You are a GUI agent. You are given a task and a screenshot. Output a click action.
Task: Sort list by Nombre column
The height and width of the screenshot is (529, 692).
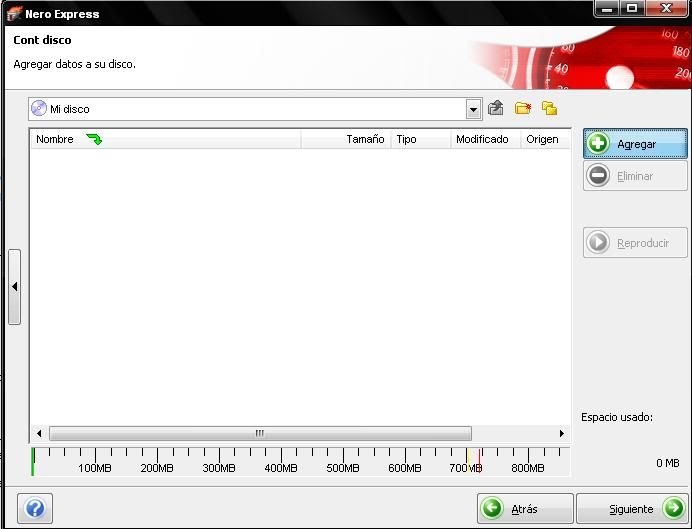(x=166, y=139)
